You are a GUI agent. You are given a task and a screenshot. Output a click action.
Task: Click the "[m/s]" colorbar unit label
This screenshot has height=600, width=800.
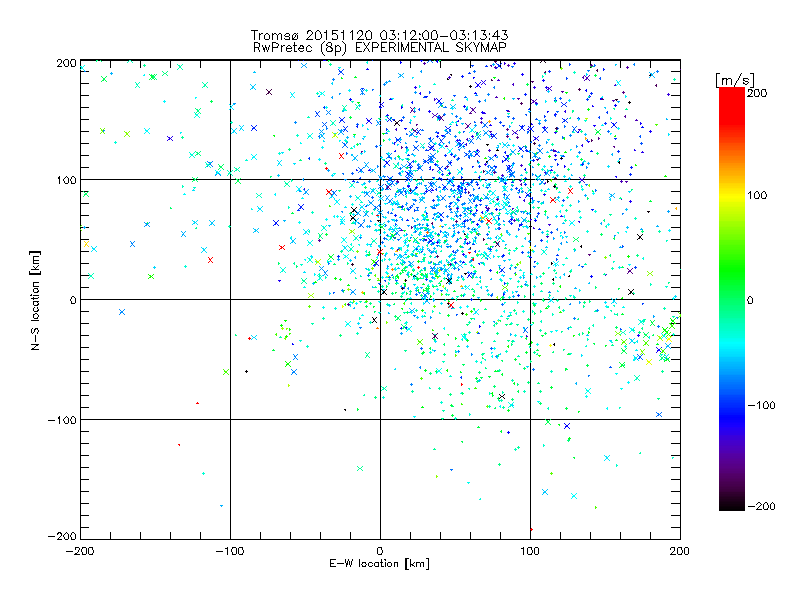click(735, 80)
